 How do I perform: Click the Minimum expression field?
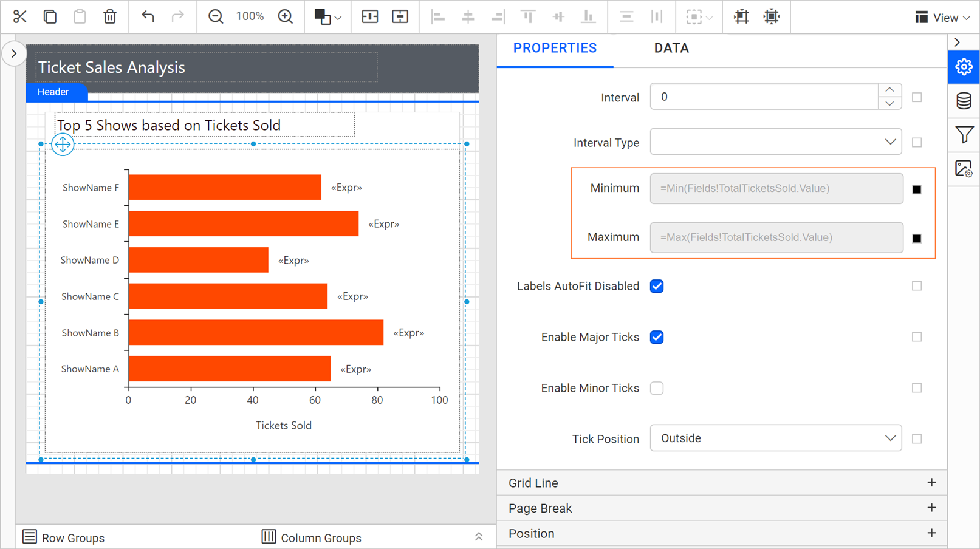[x=776, y=188]
